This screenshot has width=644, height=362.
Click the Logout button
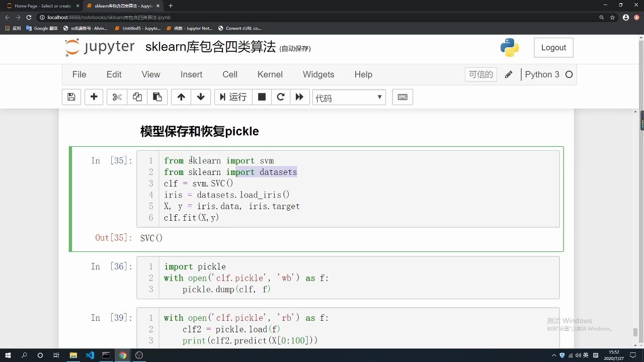tap(553, 47)
